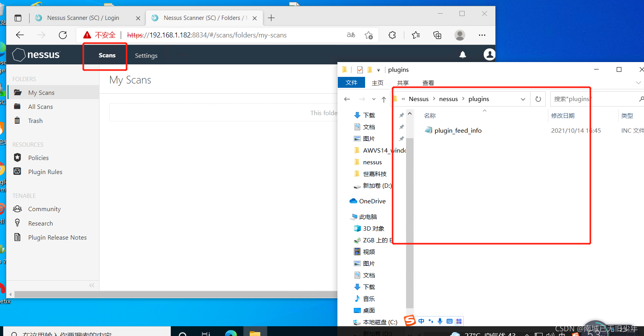Open nessus folder in navigation pane
The width and height of the screenshot is (644, 336).
[x=372, y=162]
